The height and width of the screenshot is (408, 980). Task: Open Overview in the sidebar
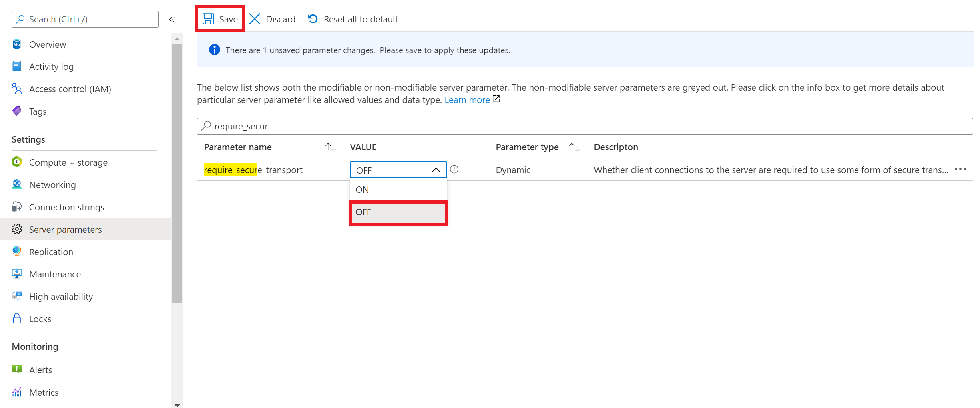pyautogui.click(x=47, y=44)
